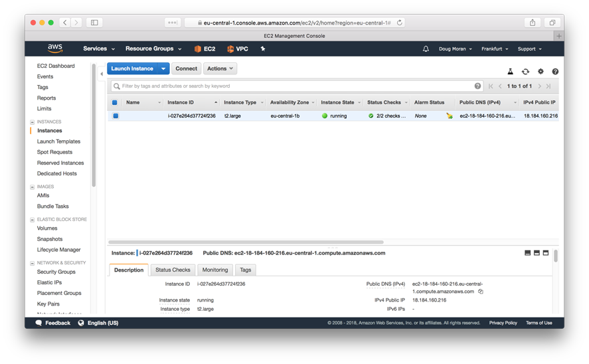Copy the public DNS with copy icon

(481, 292)
